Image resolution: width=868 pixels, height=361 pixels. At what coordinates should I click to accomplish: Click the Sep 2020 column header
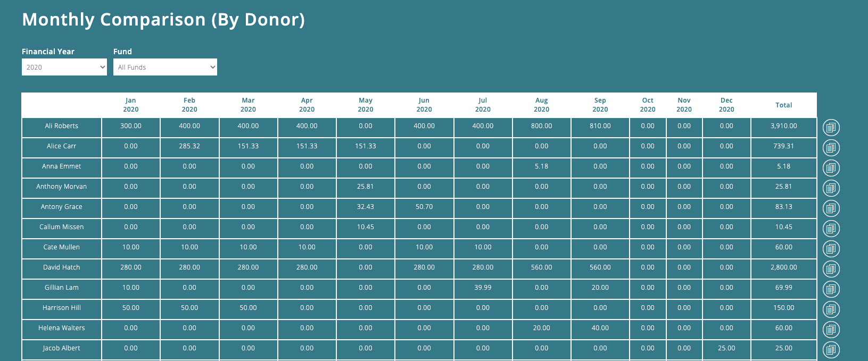point(600,105)
